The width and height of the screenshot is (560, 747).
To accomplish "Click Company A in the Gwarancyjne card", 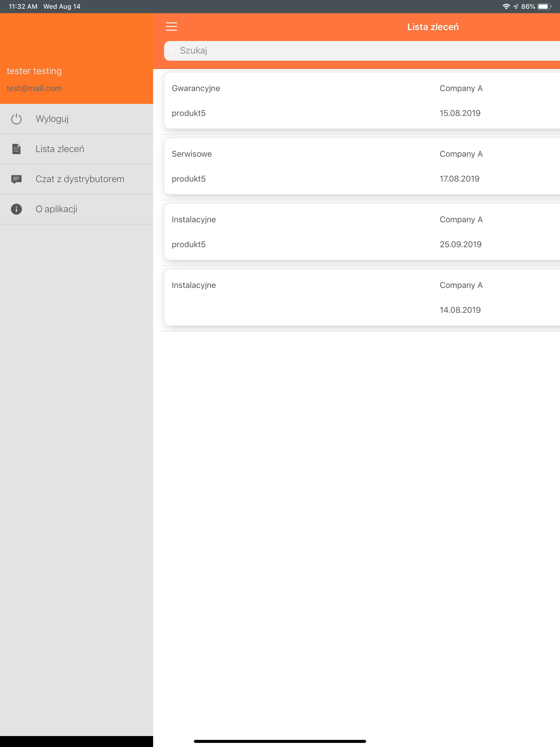I will point(461,88).
